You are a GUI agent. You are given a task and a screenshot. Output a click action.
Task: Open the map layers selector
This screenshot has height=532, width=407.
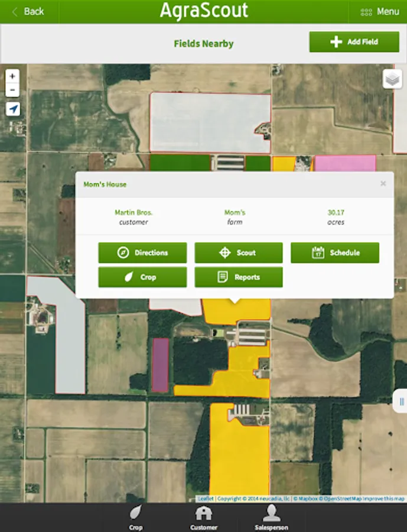(x=392, y=79)
